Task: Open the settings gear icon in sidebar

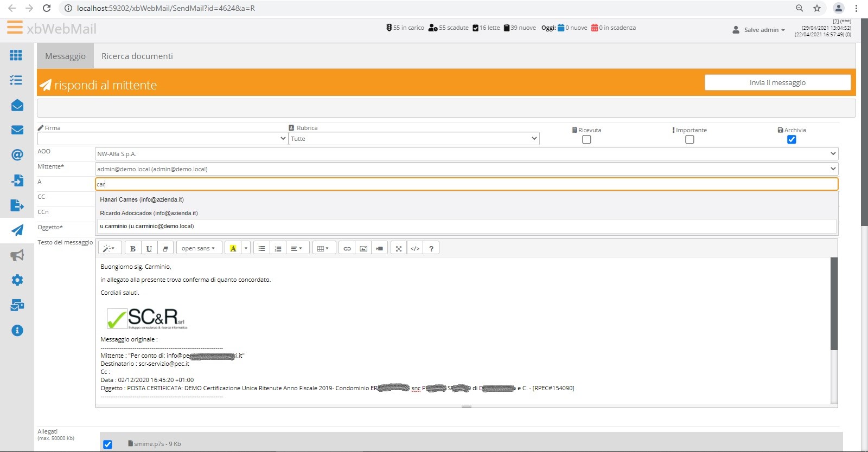Action: 17,280
